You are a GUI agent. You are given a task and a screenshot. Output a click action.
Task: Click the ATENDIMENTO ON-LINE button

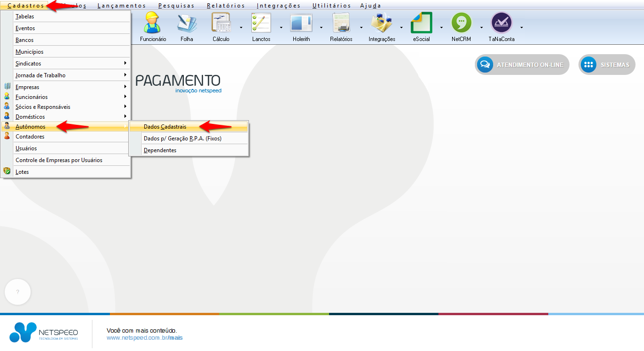[x=522, y=65]
